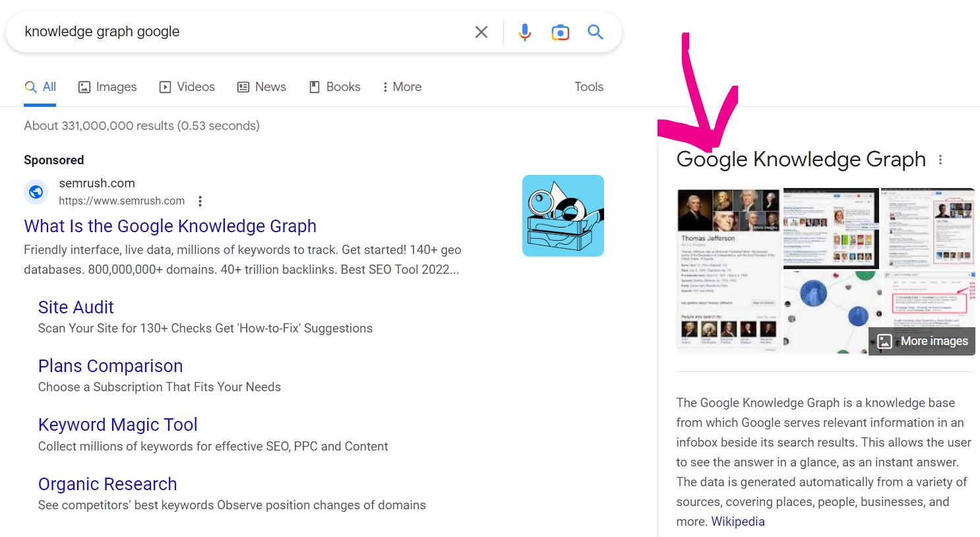
Task: Select the Books tab
Action: coord(335,87)
